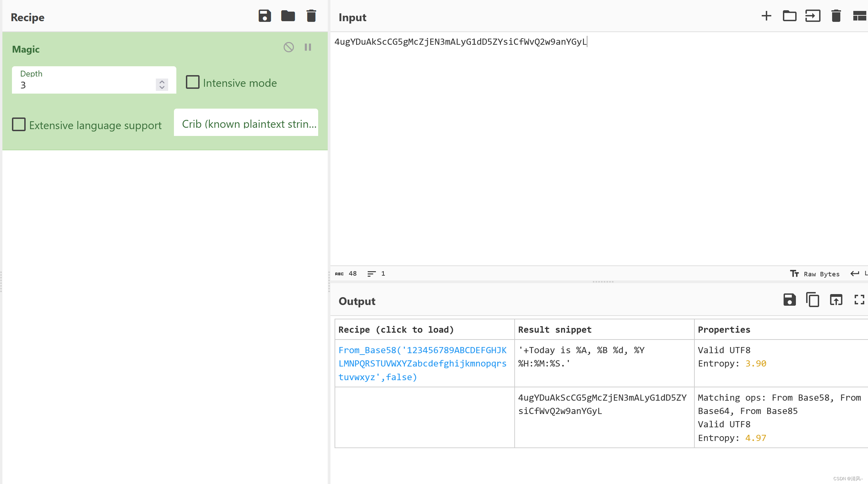The image size is (868, 484).
Task: Click the Matching ops properties cell
Action: pyautogui.click(x=781, y=417)
